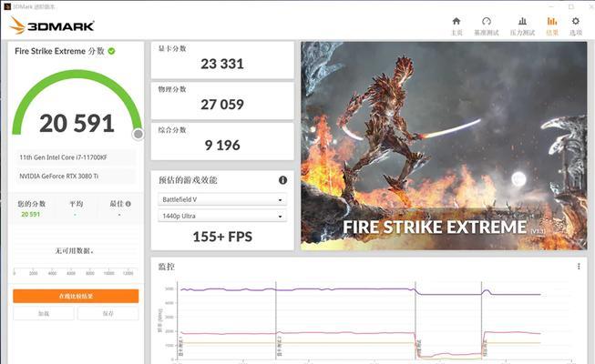Click the 11th Gen Intel Core i7-11700KF label

point(64,157)
